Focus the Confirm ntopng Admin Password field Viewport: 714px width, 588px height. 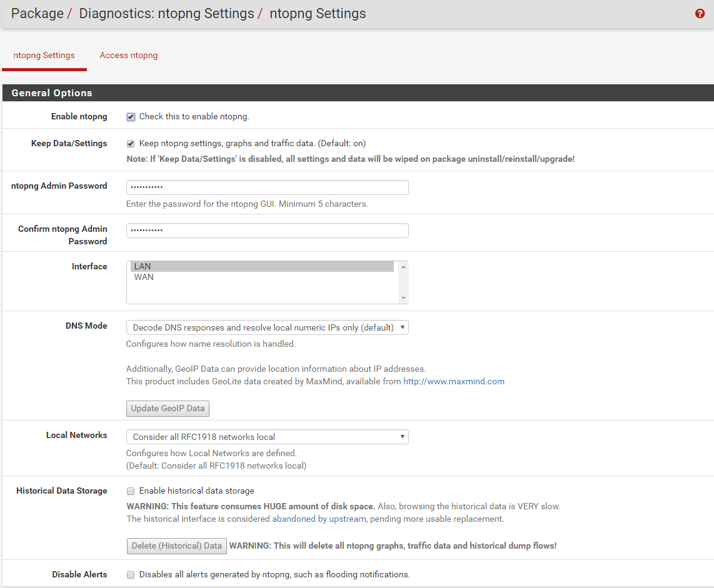coord(268,231)
